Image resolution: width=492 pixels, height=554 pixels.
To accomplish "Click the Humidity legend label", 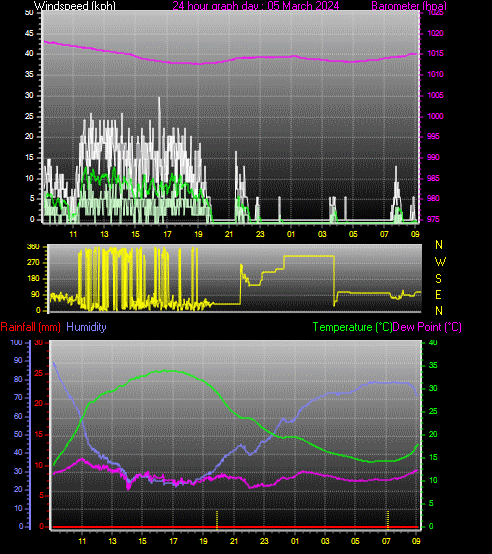I will pyautogui.click(x=87, y=327).
